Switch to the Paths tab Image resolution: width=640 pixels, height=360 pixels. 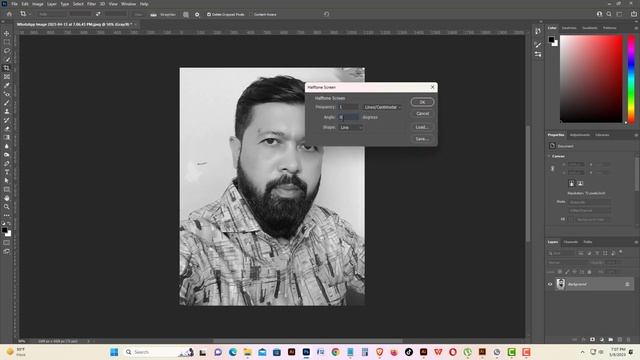tap(588, 242)
